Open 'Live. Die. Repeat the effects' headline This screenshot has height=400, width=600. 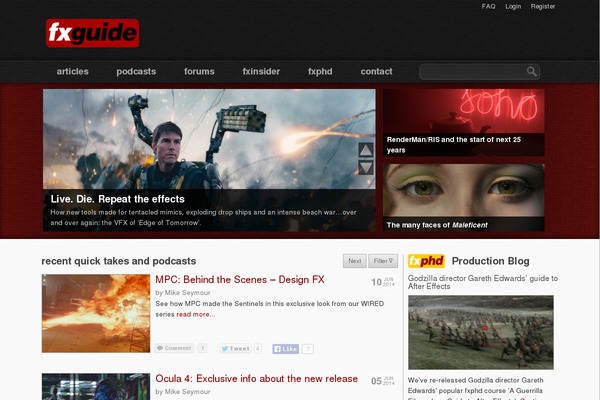point(117,199)
